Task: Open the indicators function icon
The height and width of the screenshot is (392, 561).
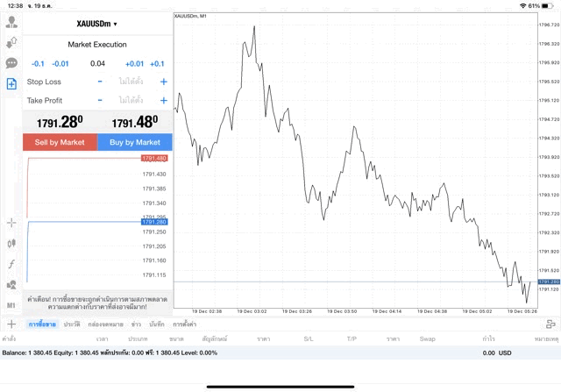Action: [11, 264]
